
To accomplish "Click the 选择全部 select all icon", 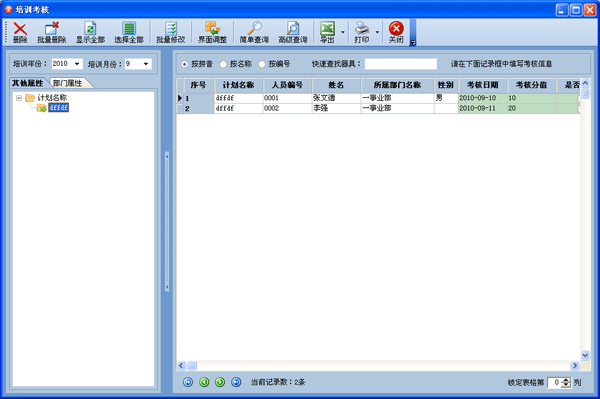I will [129, 33].
